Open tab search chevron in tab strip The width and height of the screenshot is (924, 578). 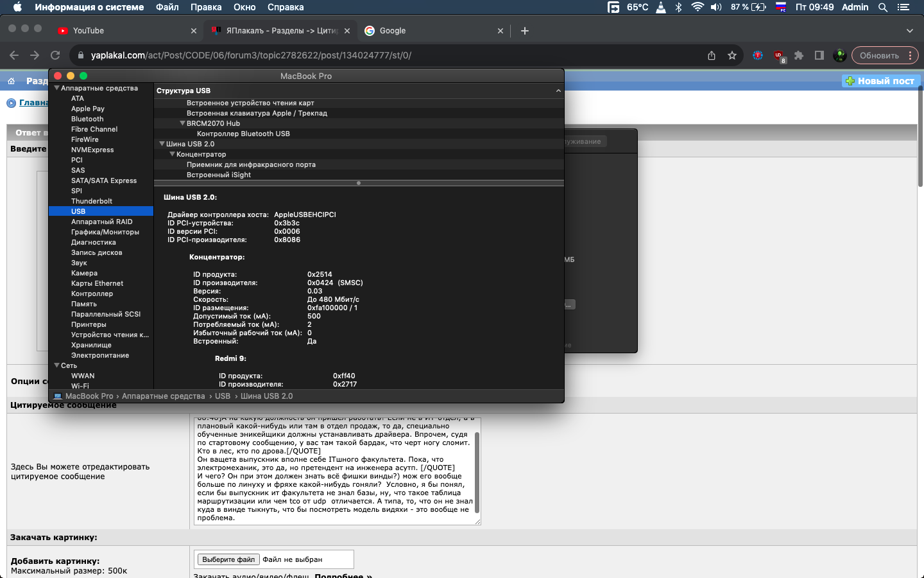(x=909, y=31)
